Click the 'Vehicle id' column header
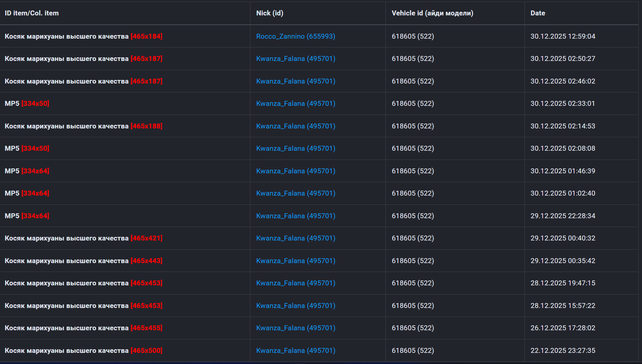 432,13
